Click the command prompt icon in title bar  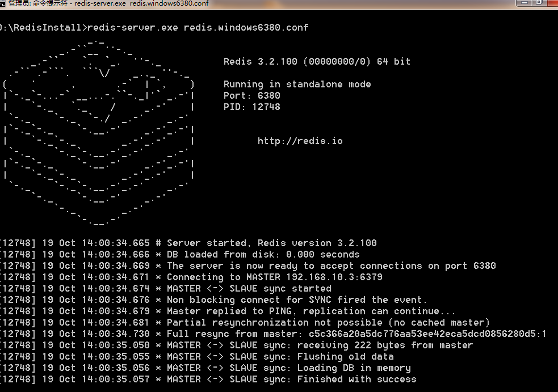point(2,3)
